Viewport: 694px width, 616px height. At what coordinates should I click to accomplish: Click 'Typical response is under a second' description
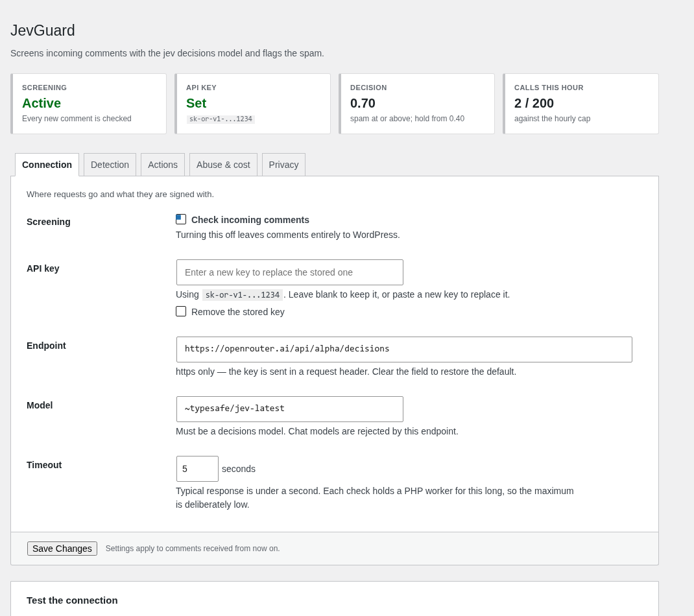[374, 498]
